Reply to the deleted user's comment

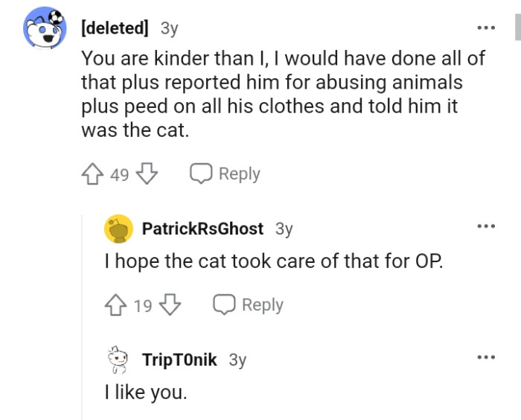(x=225, y=174)
